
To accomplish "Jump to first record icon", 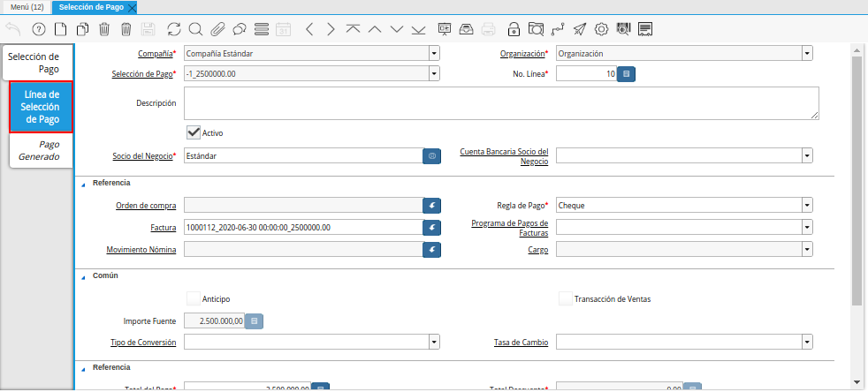I will (x=353, y=29).
